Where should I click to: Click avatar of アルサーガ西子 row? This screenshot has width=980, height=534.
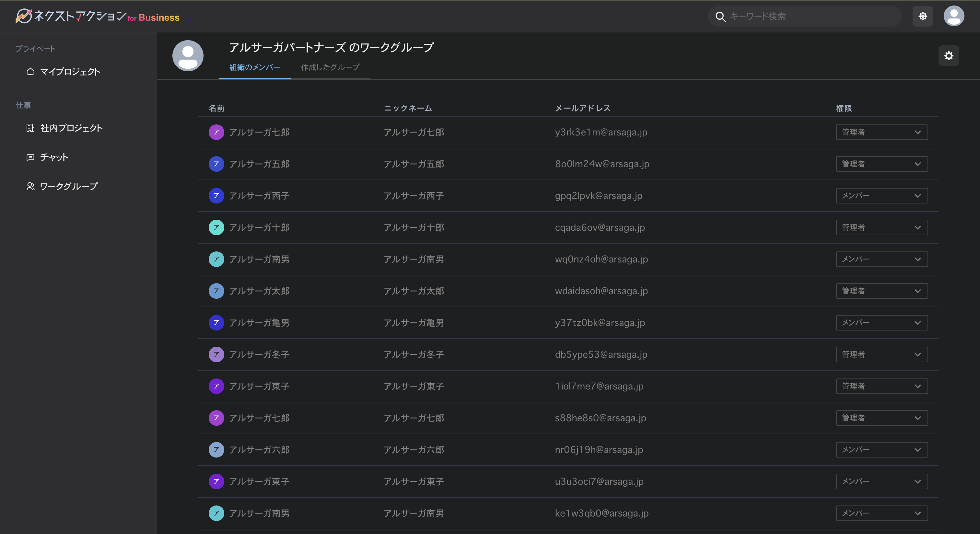click(x=216, y=195)
